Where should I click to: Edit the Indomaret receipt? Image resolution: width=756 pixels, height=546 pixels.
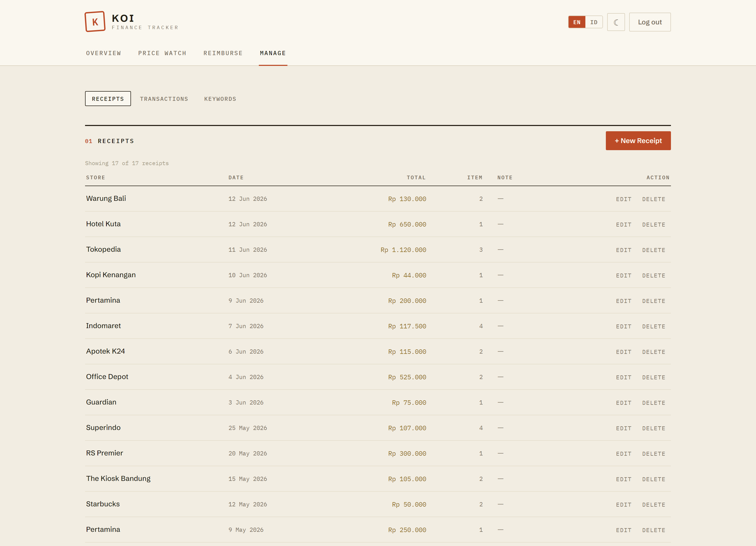pos(624,326)
